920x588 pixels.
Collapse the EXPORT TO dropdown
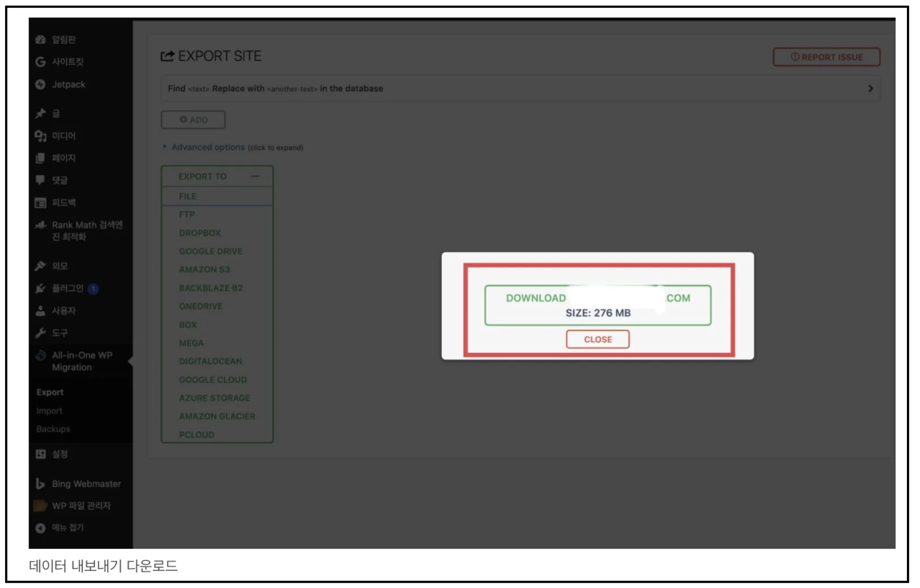click(255, 176)
